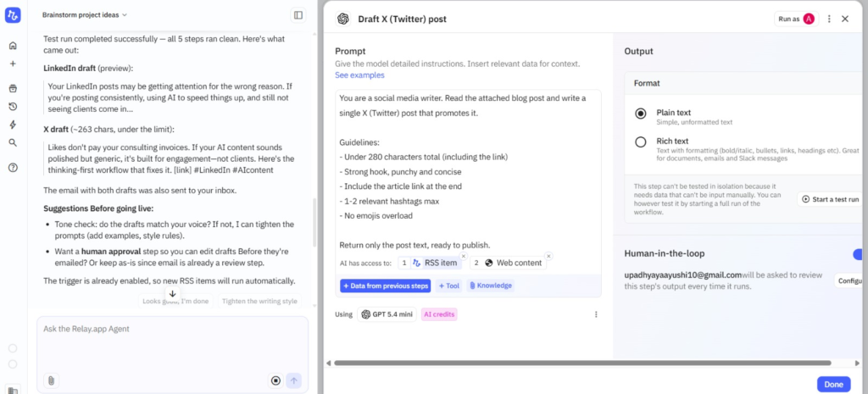
Task: Open the store icon in left sidebar
Action: (13, 88)
